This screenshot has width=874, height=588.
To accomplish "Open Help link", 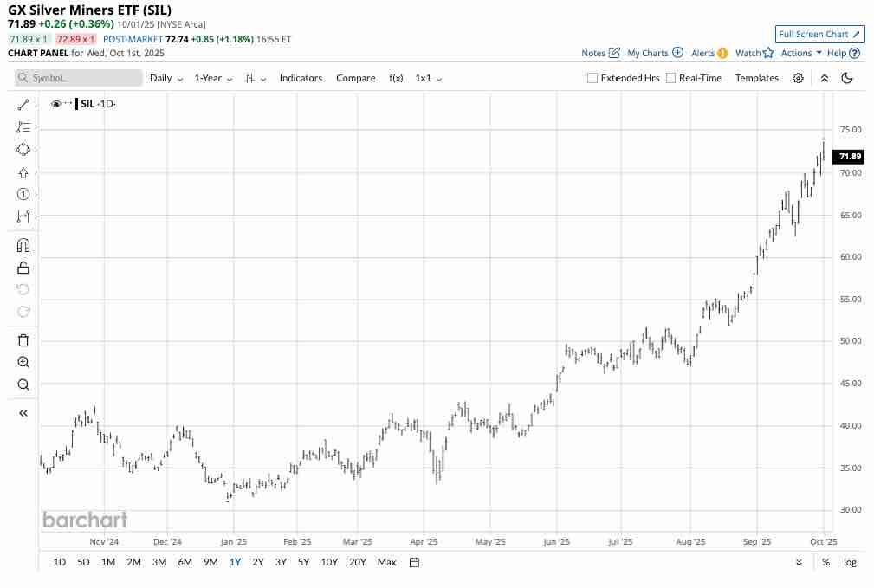I will [844, 53].
